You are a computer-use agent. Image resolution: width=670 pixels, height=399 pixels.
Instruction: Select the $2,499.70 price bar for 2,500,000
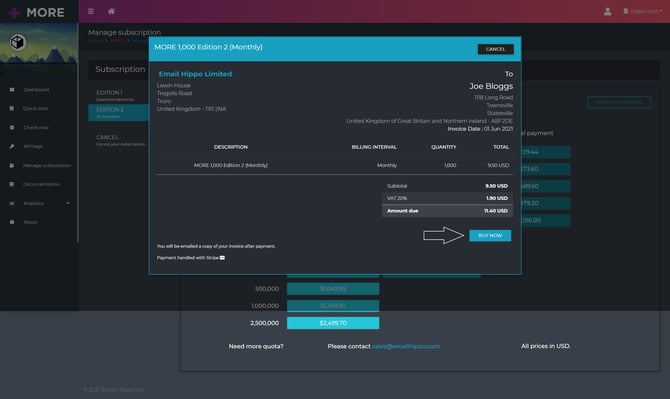coord(333,323)
